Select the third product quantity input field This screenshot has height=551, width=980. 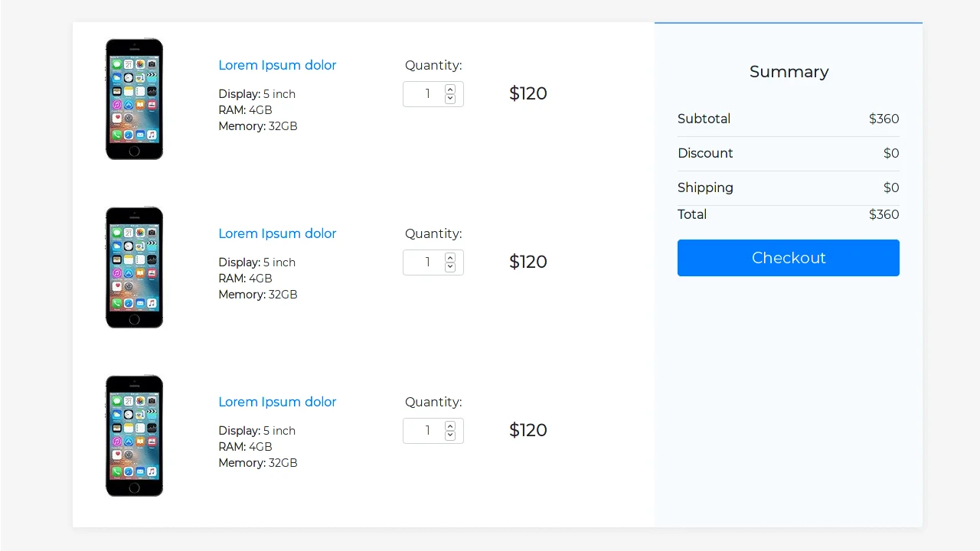pos(426,430)
